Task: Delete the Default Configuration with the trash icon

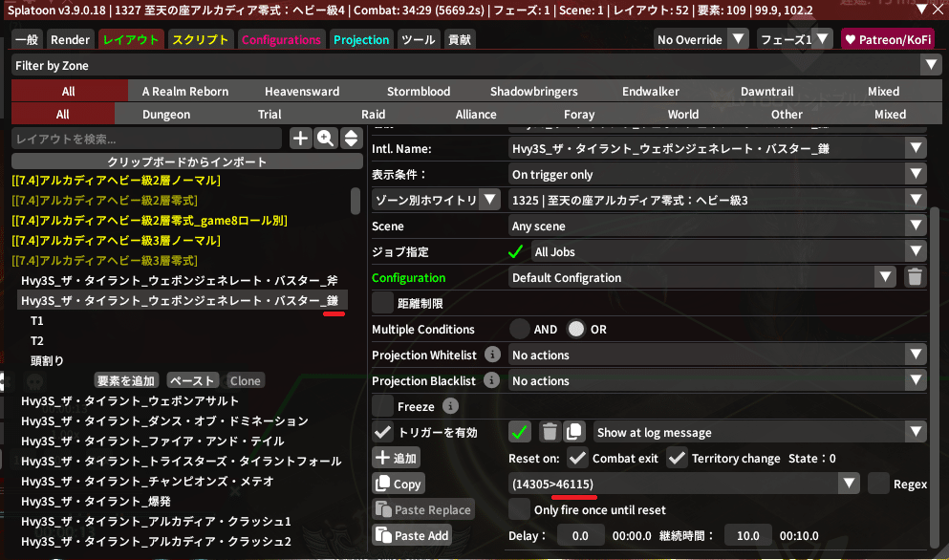Action: click(x=915, y=278)
